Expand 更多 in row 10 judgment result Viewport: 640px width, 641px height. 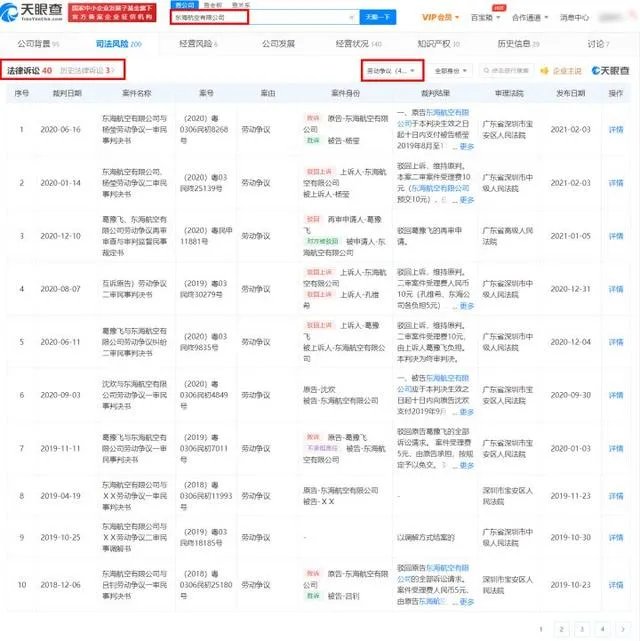467,601
